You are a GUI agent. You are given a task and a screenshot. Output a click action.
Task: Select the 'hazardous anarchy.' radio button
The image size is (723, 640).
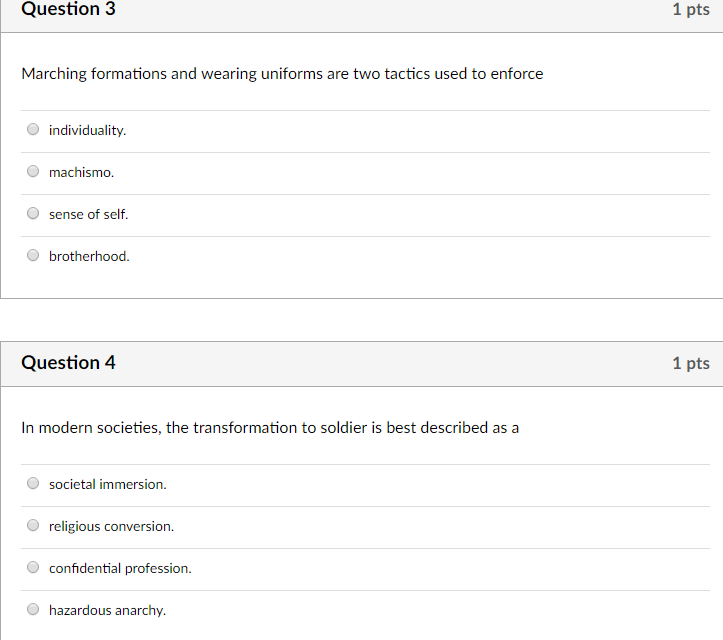click(x=33, y=609)
